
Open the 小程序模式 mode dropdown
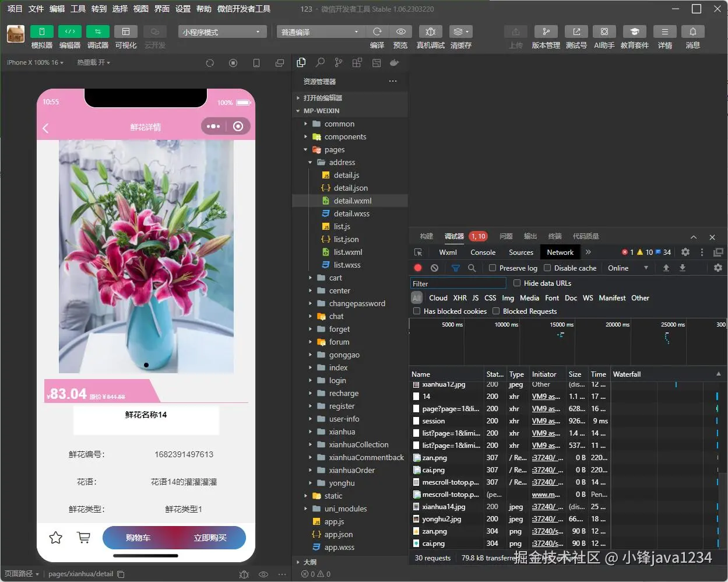(x=222, y=31)
